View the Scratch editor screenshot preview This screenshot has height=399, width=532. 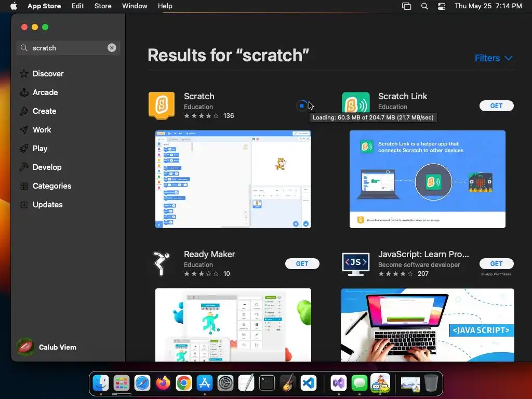[x=233, y=179]
